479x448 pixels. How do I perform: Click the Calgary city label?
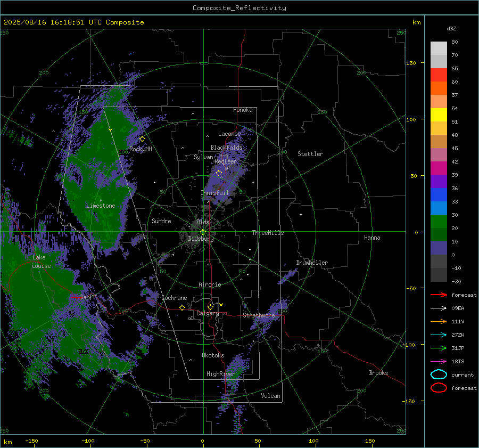(x=208, y=313)
